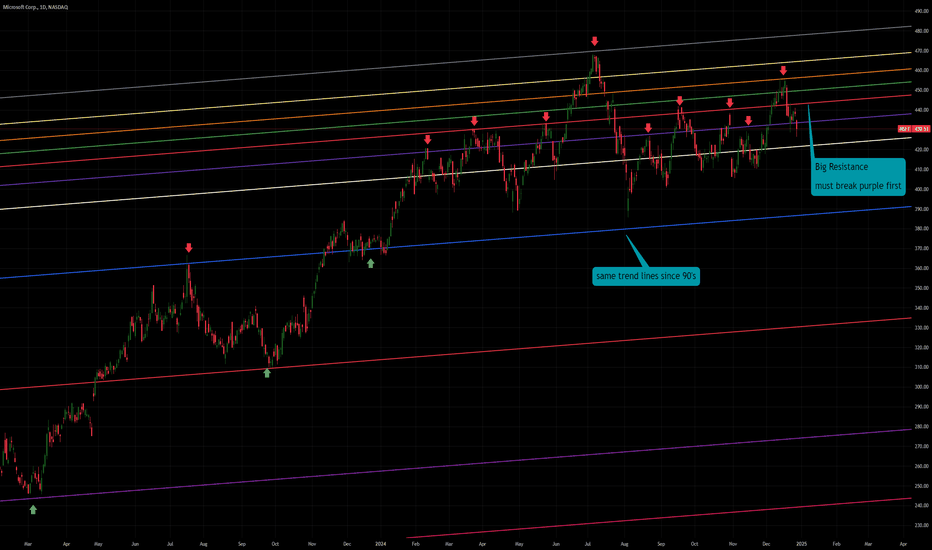Click the 460.00 price axis label
The width and height of the screenshot is (932, 550).
(x=922, y=70)
